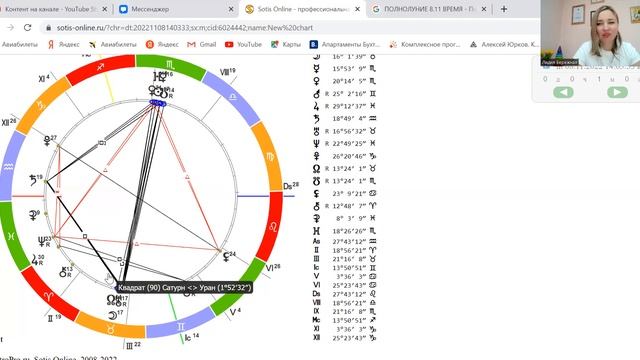
Task: Click the Chiron glyph marked 13 in chart
Action: pyautogui.click(x=63, y=273)
